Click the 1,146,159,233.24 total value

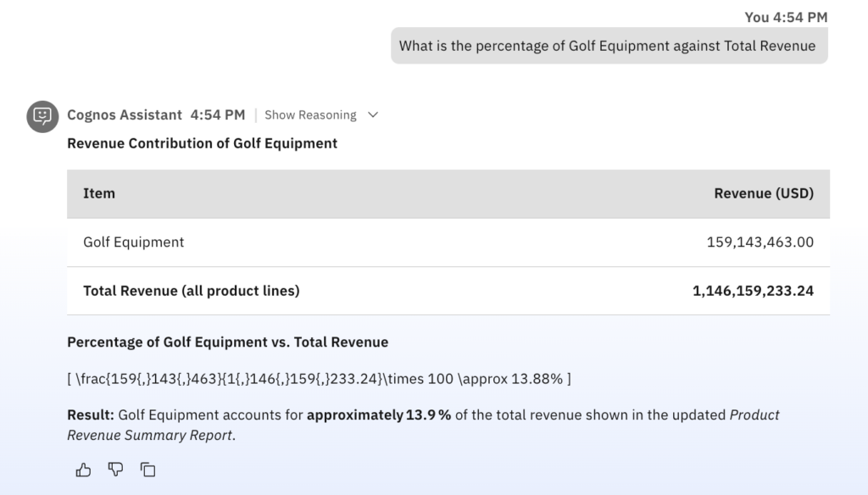[753, 291]
